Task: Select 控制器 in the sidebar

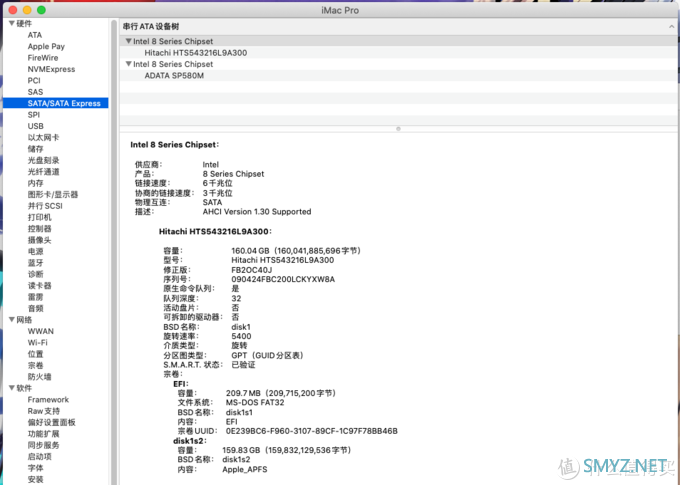Action: tap(39, 229)
